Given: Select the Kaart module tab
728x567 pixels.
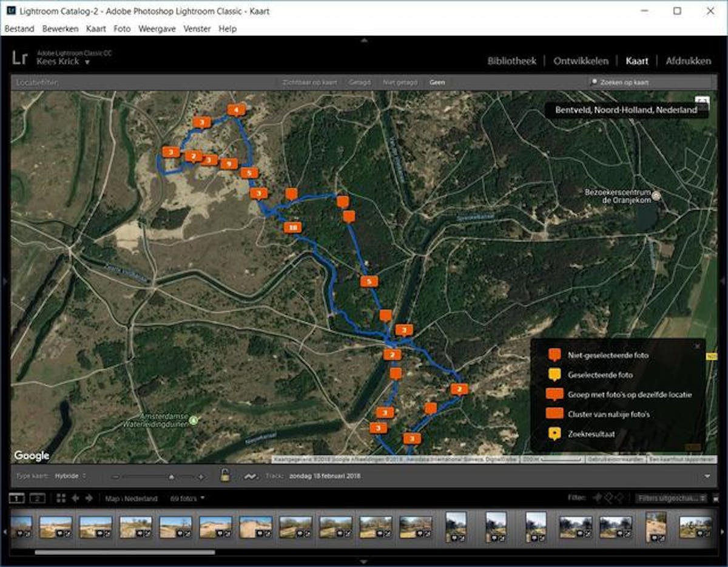Looking at the screenshot, I should tap(637, 61).
